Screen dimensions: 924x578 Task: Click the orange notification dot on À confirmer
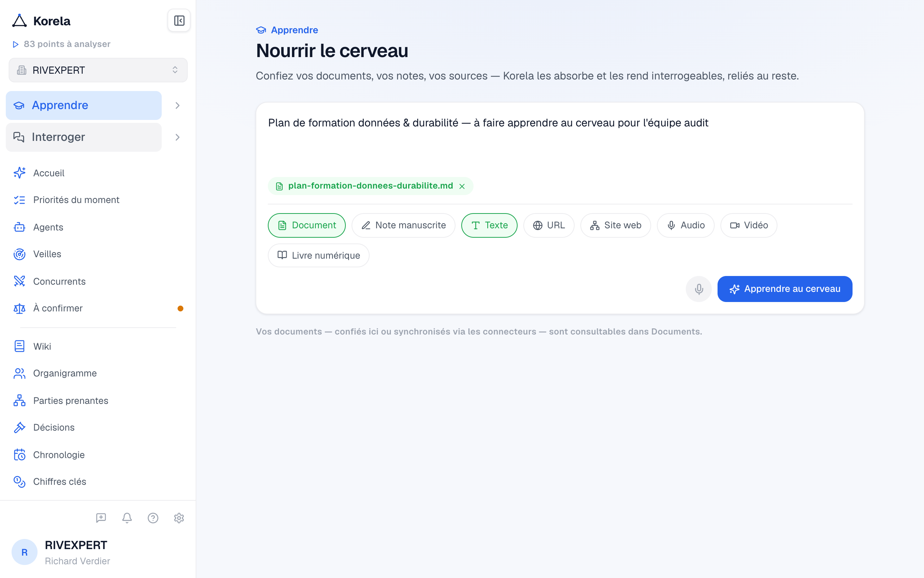pyautogui.click(x=180, y=309)
